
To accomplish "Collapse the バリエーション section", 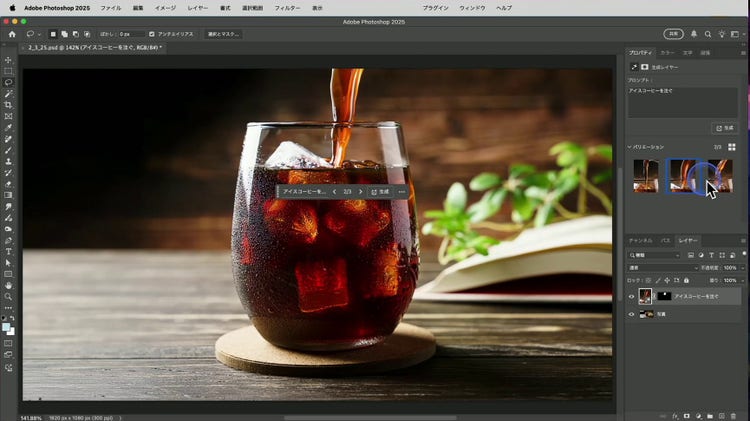I will (629, 147).
